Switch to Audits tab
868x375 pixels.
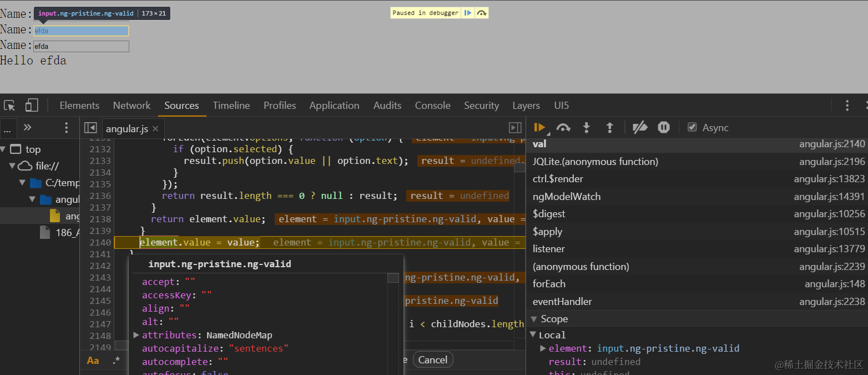(387, 106)
